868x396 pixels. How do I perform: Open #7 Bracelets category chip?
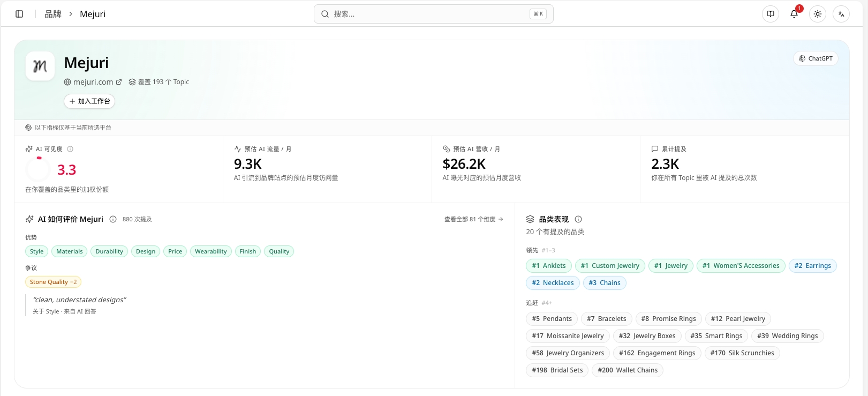click(x=607, y=319)
